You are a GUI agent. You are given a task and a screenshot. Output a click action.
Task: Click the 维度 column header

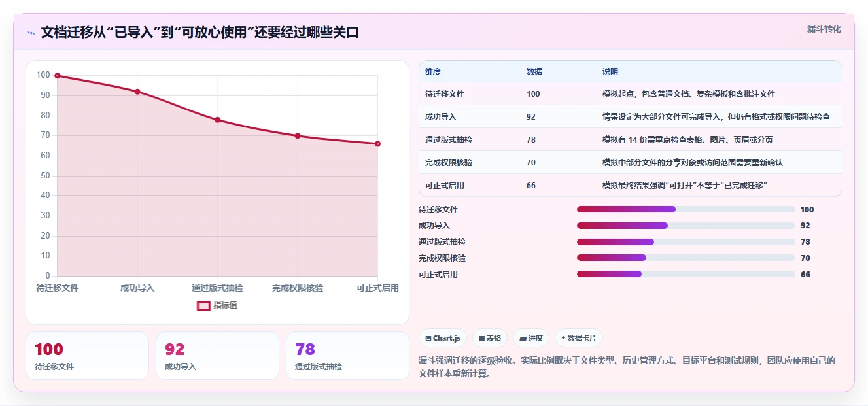pyautogui.click(x=433, y=71)
